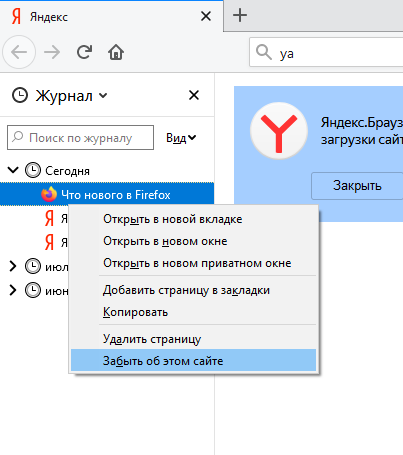Open the Журнал sidebar switcher dropdown
403x455 pixels.
coord(103,96)
